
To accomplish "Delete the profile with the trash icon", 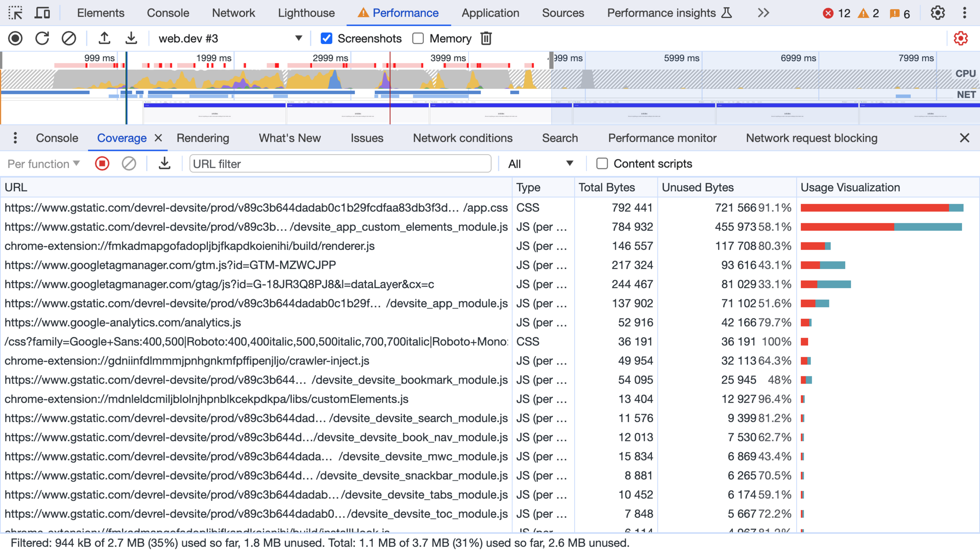I will coord(486,38).
